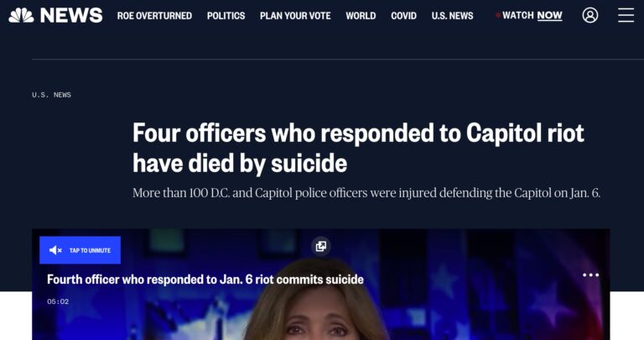Click the video title about the fourth officer
This screenshot has height=340, width=644.
205,280
